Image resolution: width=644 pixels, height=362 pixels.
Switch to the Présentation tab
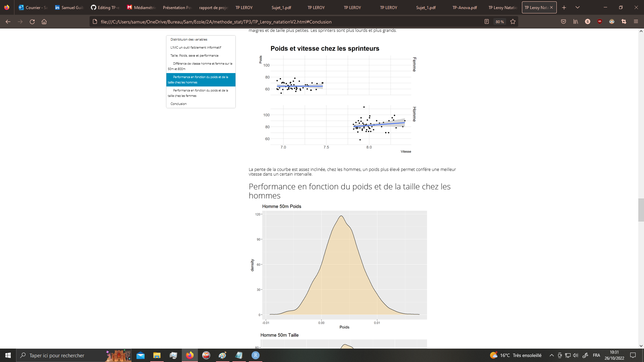click(177, 7)
